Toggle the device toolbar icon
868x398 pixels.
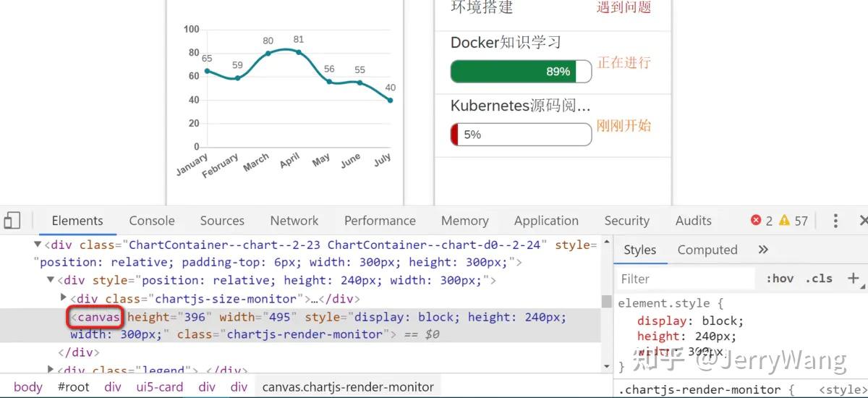click(12, 221)
